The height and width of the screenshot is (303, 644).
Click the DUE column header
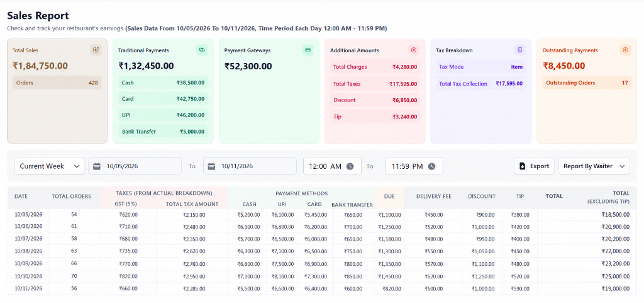tap(389, 197)
